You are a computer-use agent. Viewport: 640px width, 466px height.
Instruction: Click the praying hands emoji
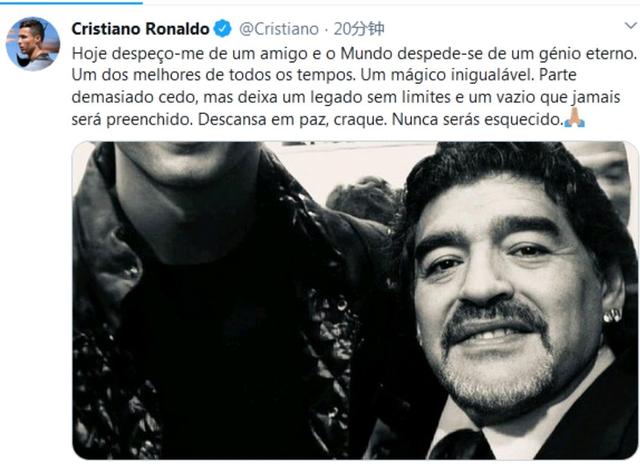(575, 118)
